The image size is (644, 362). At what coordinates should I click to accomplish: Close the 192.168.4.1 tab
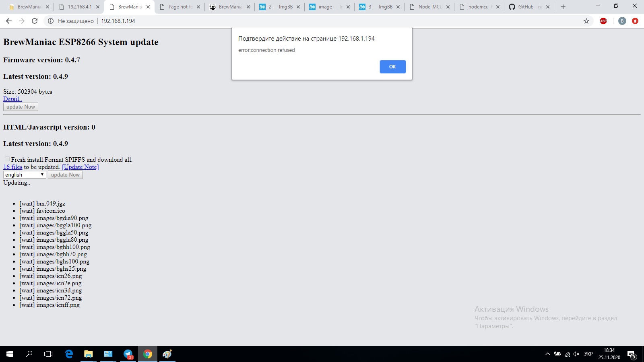pos(97,7)
